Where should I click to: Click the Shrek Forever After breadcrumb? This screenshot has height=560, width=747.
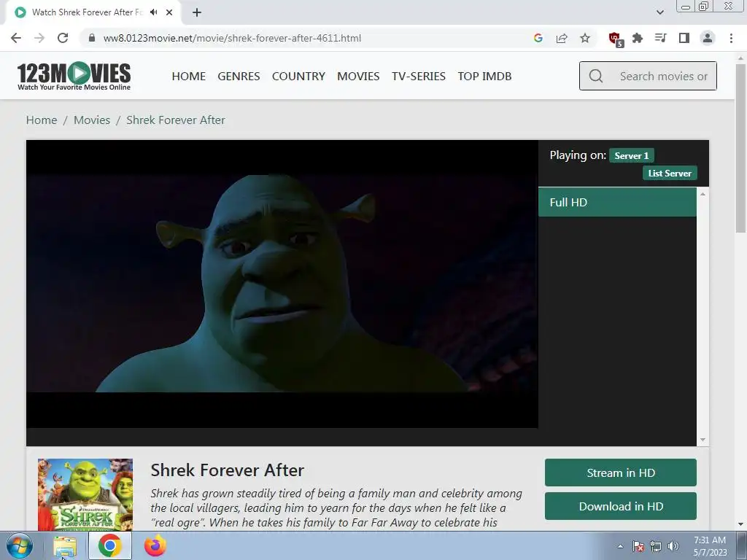click(x=176, y=120)
